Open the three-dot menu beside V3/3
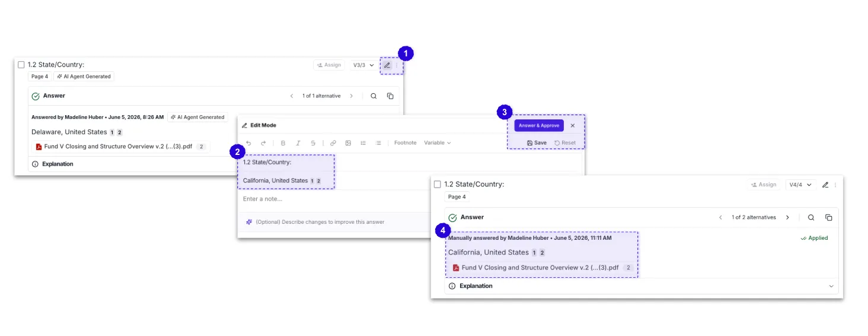This screenshot has width=868, height=336. pos(397,65)
